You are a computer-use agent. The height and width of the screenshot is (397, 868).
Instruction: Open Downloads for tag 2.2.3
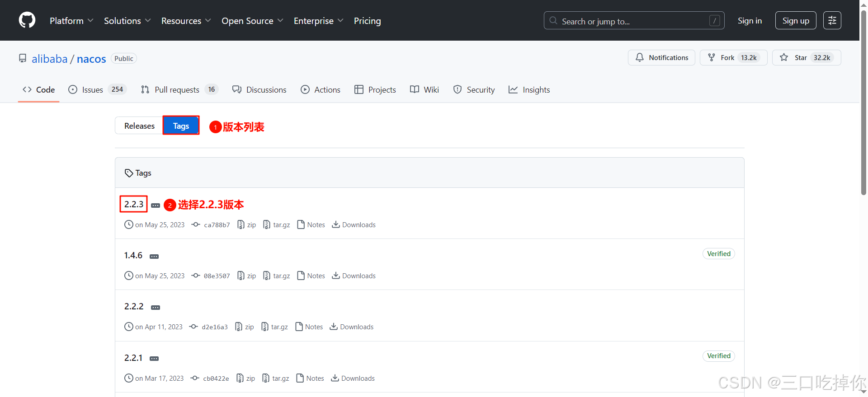(x=354, y=224)
